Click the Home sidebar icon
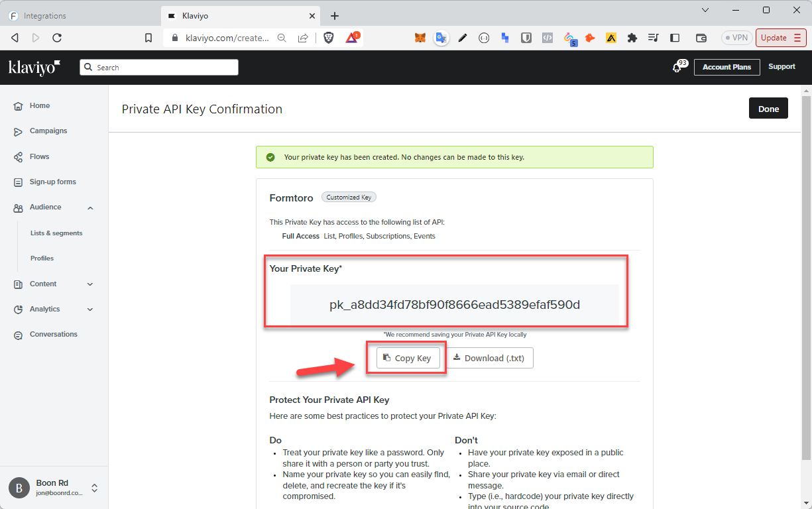This screenshot has height=509, width=812. [18, 106]
